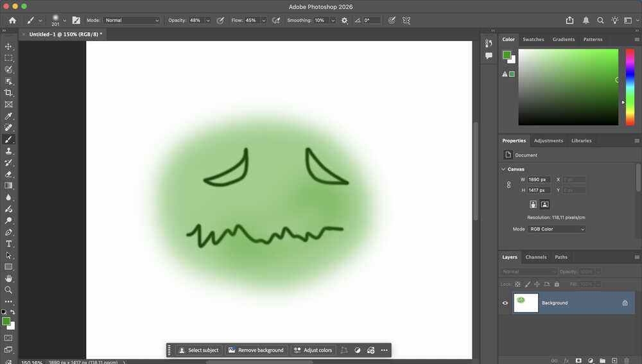The image size is (642, 364).
Task: Select the Zoom tool in left toolbar
Action: coord(8,290)
